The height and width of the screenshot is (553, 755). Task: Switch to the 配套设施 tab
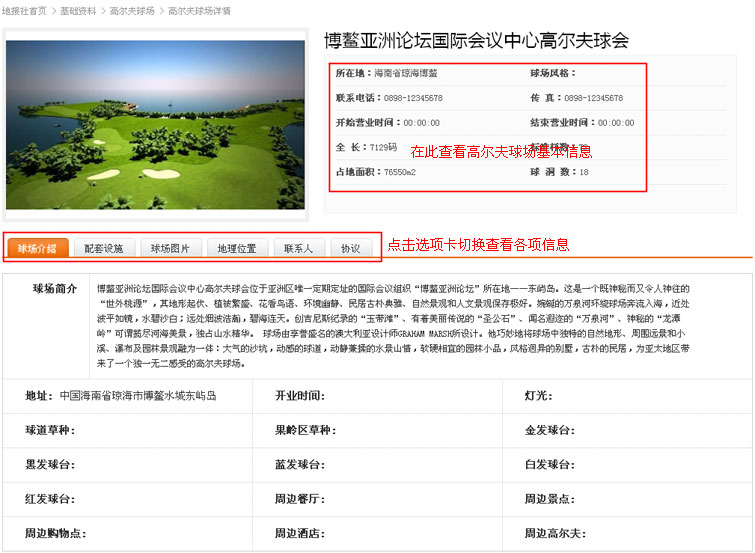(x=104, y=248)
